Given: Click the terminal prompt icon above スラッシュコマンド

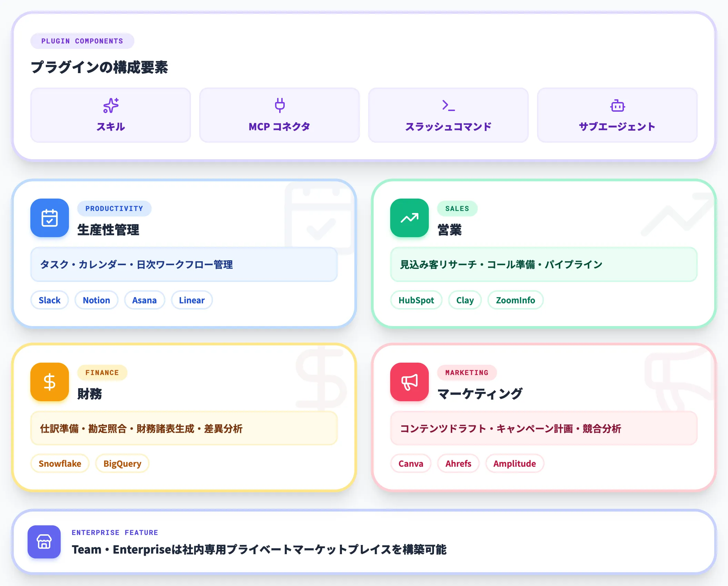Looking at the screenshot, I should pos(448,105).
